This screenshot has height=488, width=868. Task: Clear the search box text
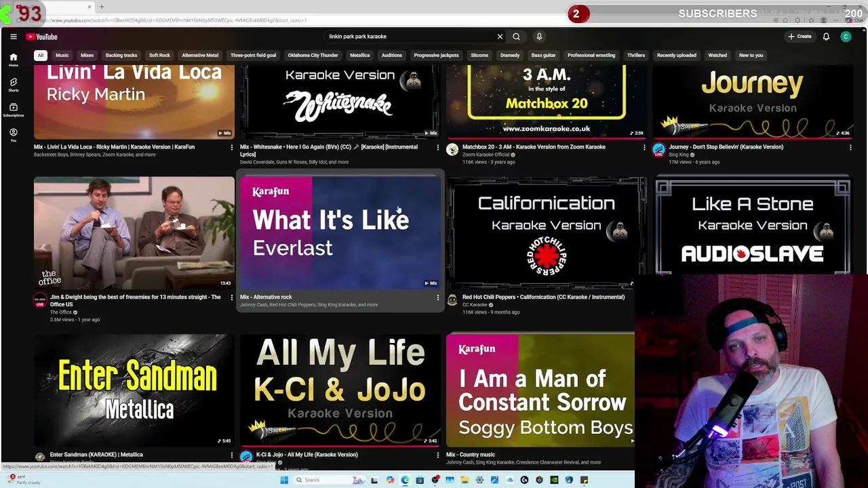[500, 37]
